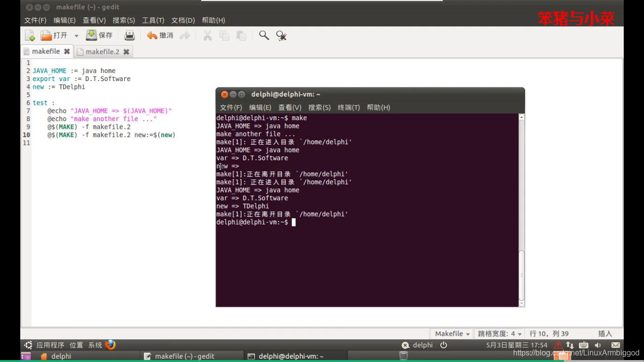Click the paste clipboard icon
Image resolution: width=644 pixels, height=362 pixels.
[241, 35]
